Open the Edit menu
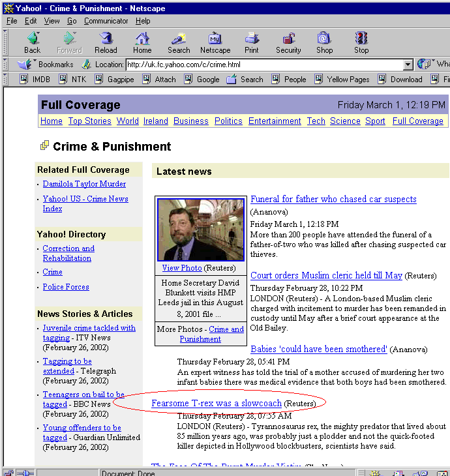This screenshot has width=450, height=476. (x=31, y=21)
